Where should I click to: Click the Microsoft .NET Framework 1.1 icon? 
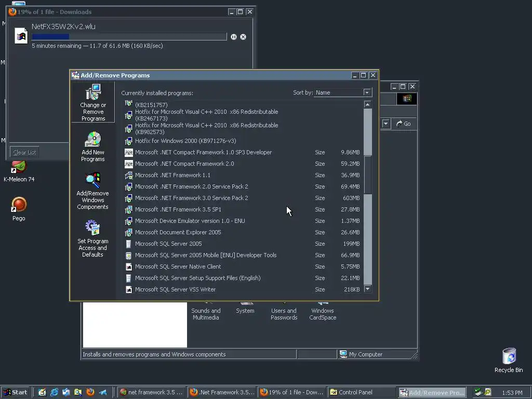(x=129, y=176)
